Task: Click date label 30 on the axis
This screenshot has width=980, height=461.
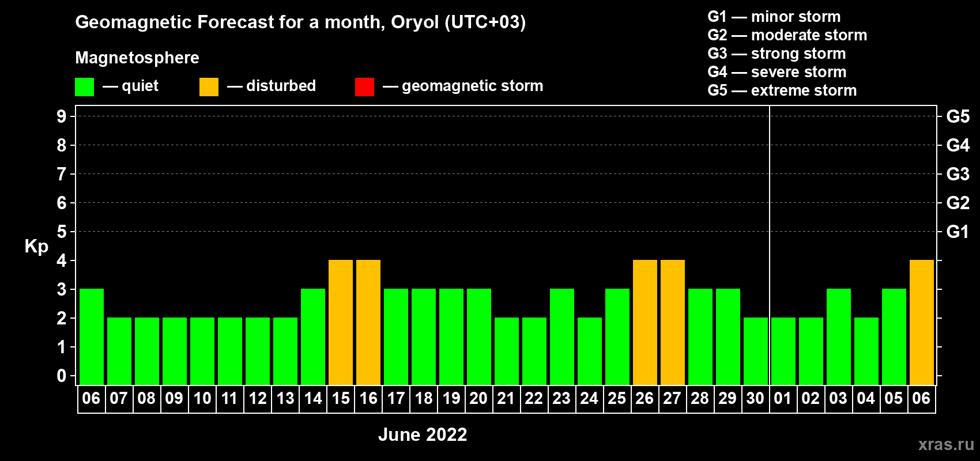Action: click(x=755, y=398)
